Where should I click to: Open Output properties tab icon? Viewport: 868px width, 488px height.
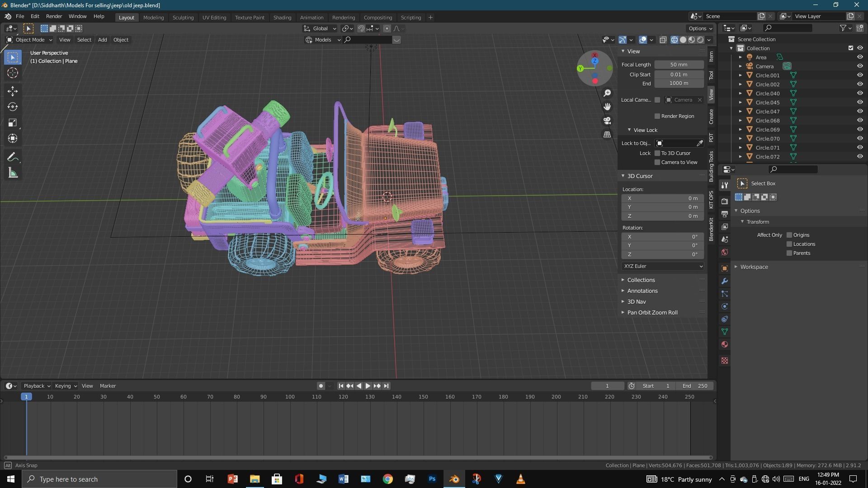(725, 214)
